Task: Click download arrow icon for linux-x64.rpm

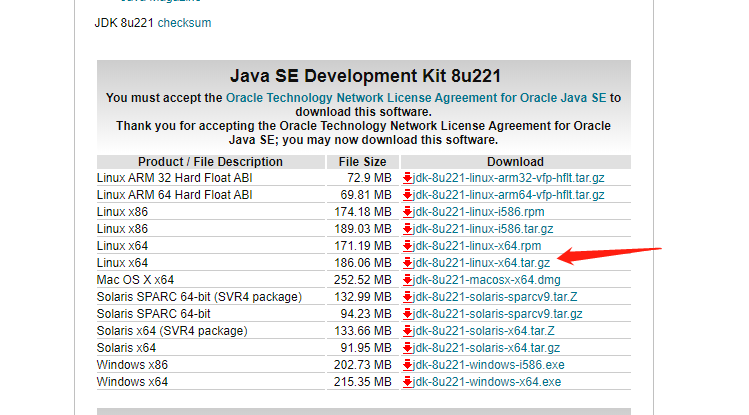Action: click(x=407, y=246)
